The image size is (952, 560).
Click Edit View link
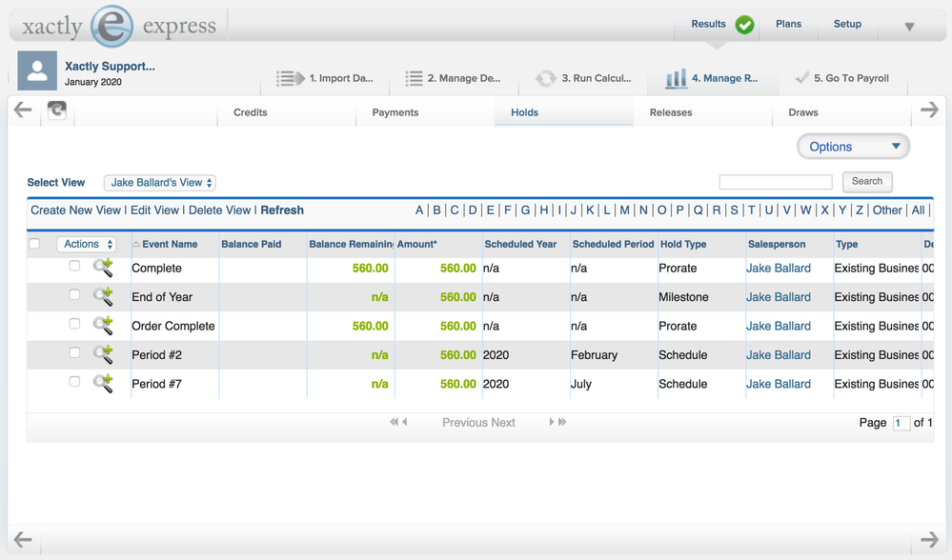tap(154, 210)
